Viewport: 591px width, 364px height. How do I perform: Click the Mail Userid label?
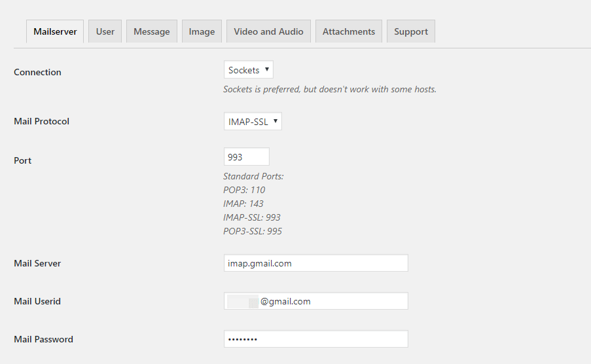pos(37,301)
